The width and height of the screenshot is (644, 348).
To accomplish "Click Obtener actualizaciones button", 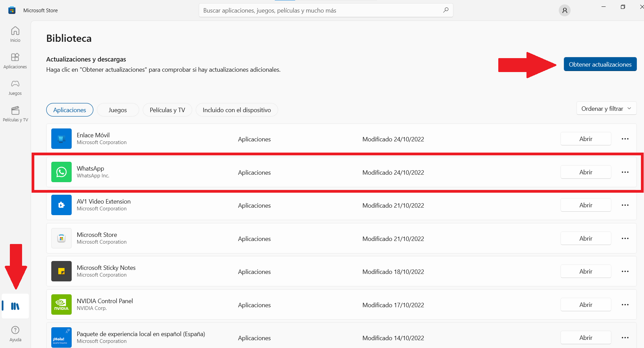I will 600,64.
